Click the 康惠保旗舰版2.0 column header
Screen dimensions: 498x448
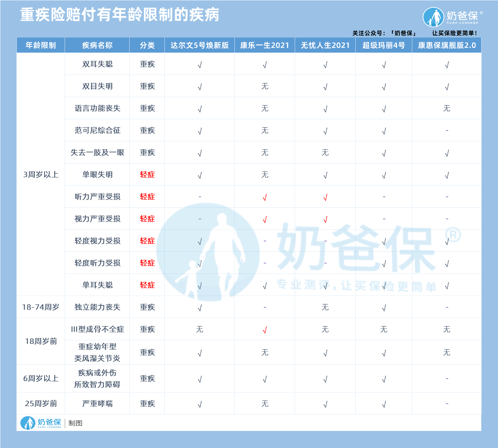click(447, 45)
